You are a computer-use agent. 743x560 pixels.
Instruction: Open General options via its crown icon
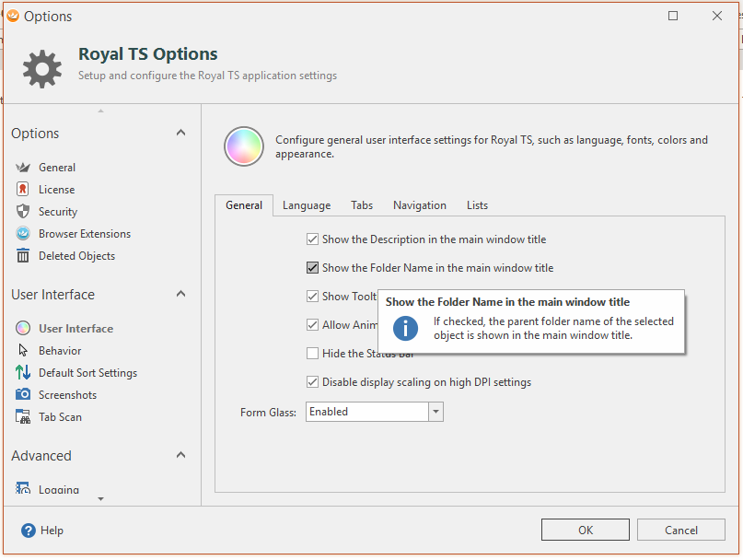pyautogui.click(x=23, y=168)
